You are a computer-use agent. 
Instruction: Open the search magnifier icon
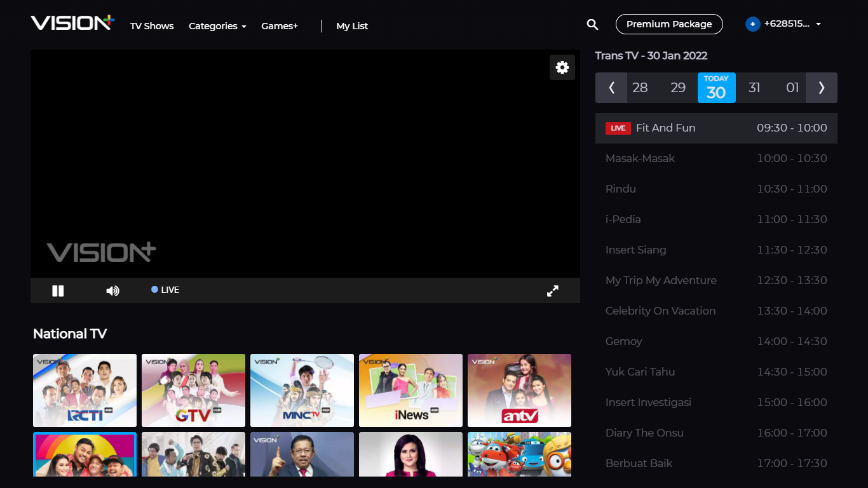coord(592,24)
